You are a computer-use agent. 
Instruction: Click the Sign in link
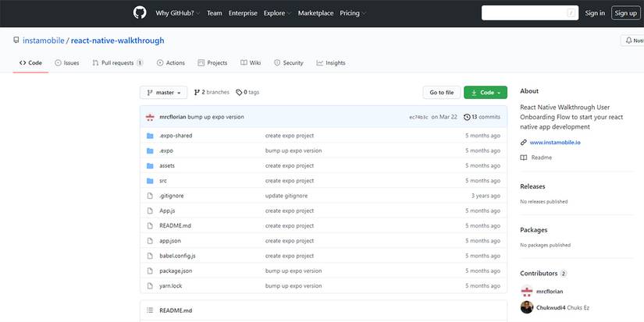click(x=595, y=13)
